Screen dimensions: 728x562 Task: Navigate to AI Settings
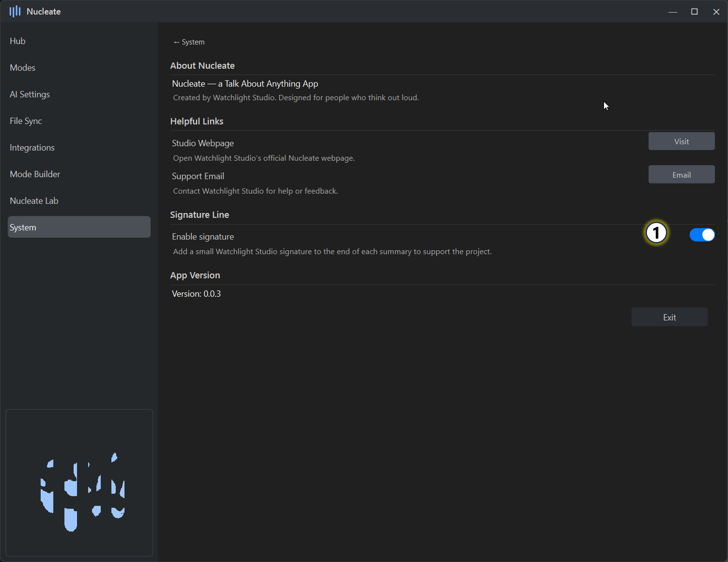pos(30,94)
